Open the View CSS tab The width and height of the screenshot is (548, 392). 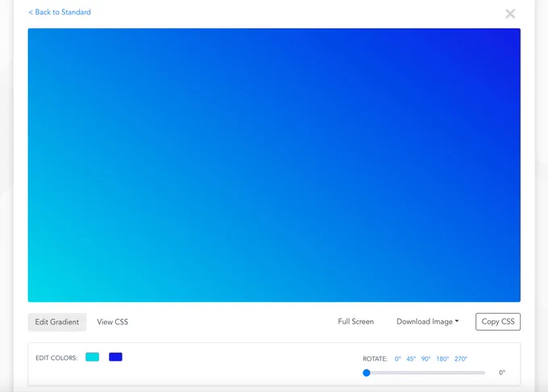(x=113, y=322)
